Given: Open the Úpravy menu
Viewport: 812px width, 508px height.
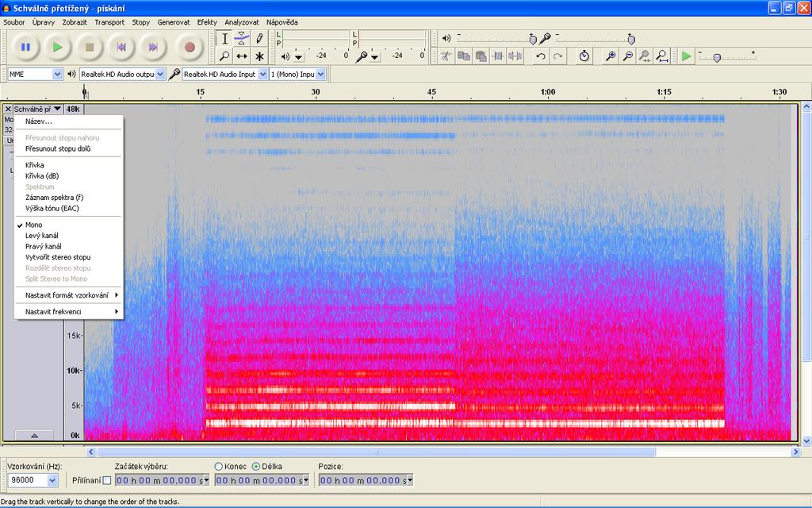Looking at the screenshot, I should [x=44, y=22].
